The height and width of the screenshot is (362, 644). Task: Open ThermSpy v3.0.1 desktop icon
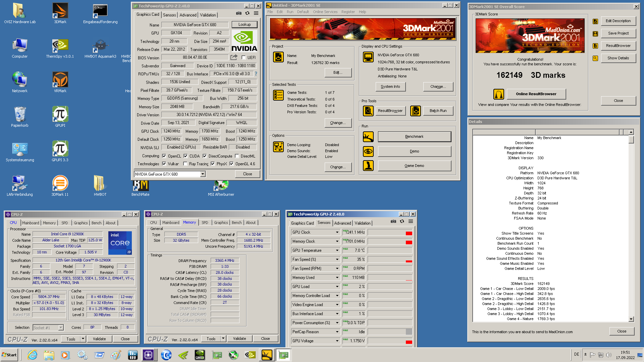coord(60,48)
